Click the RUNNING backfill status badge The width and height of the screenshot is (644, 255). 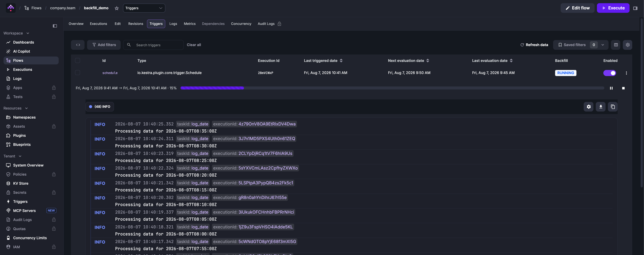[x=566, y=73]
